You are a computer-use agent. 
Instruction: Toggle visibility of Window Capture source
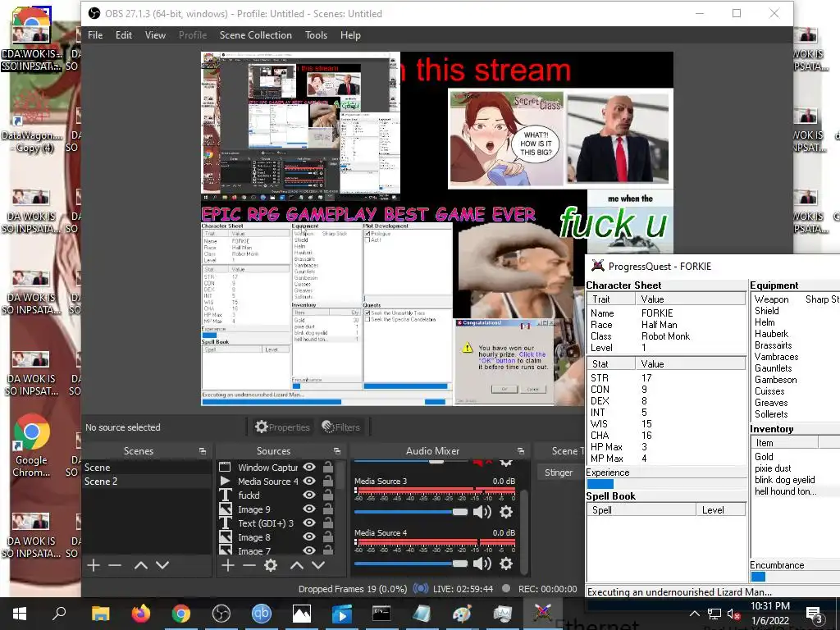(x=309, y=467)
